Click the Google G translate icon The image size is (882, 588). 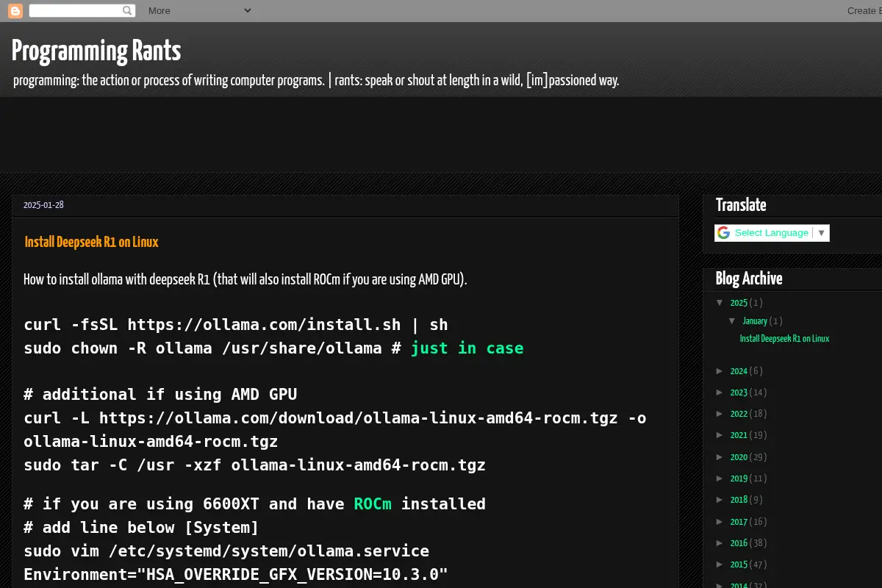pyautogui.click(x=724, y=233)
